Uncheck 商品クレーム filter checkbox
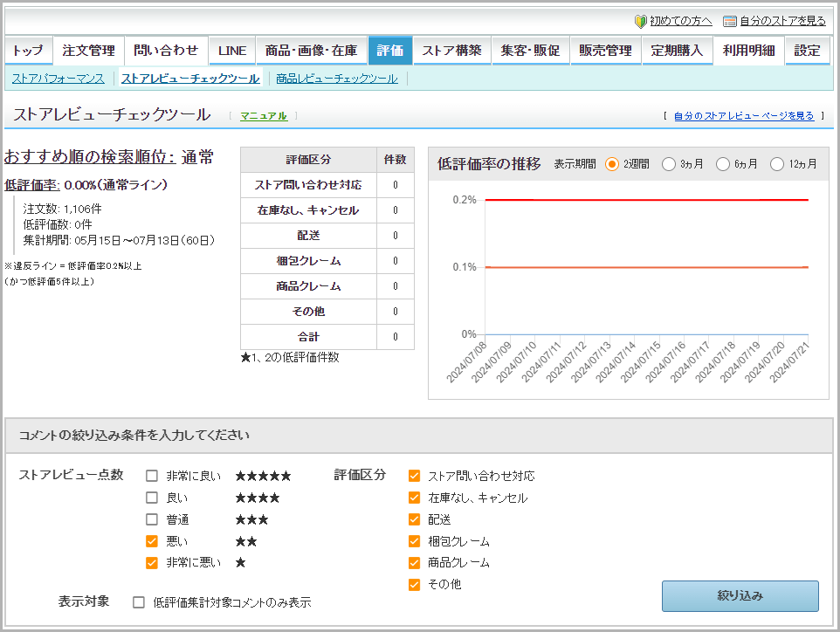840x632 pixels. [414, 563]
